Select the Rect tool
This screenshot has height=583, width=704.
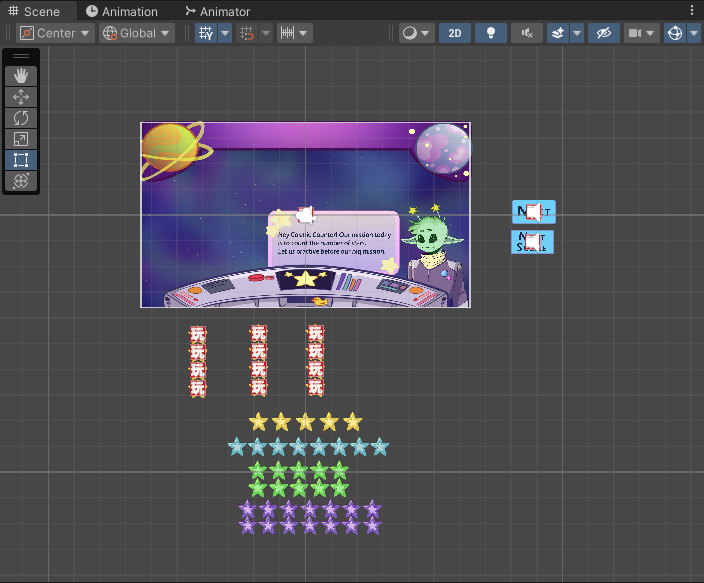click(x=21, y=160)
